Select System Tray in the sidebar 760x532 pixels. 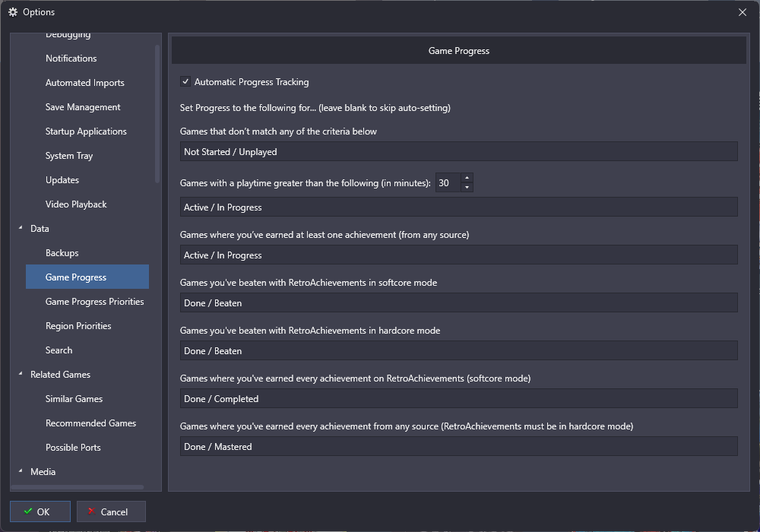pyautogui.click(x=69, y=156)
